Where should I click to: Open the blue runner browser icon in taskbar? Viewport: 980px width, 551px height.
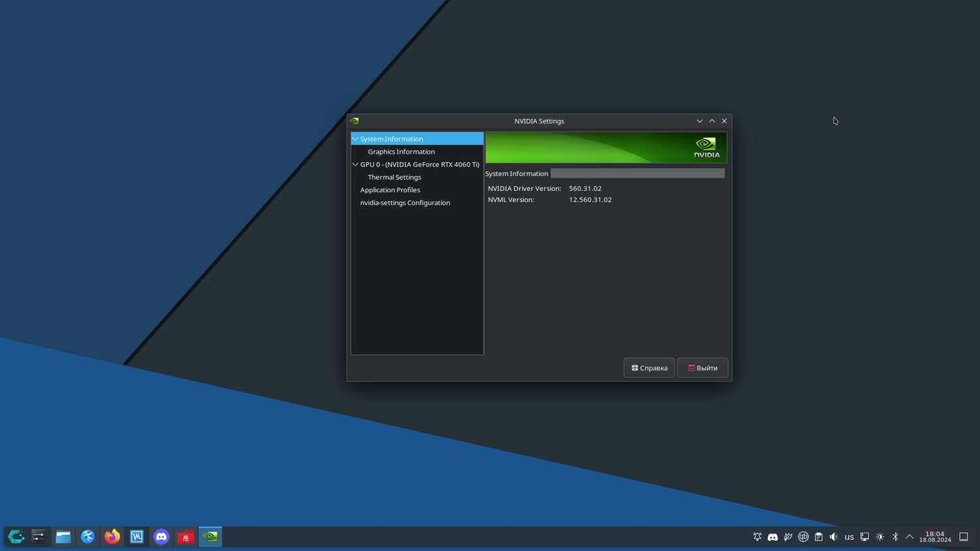(88, 537)
